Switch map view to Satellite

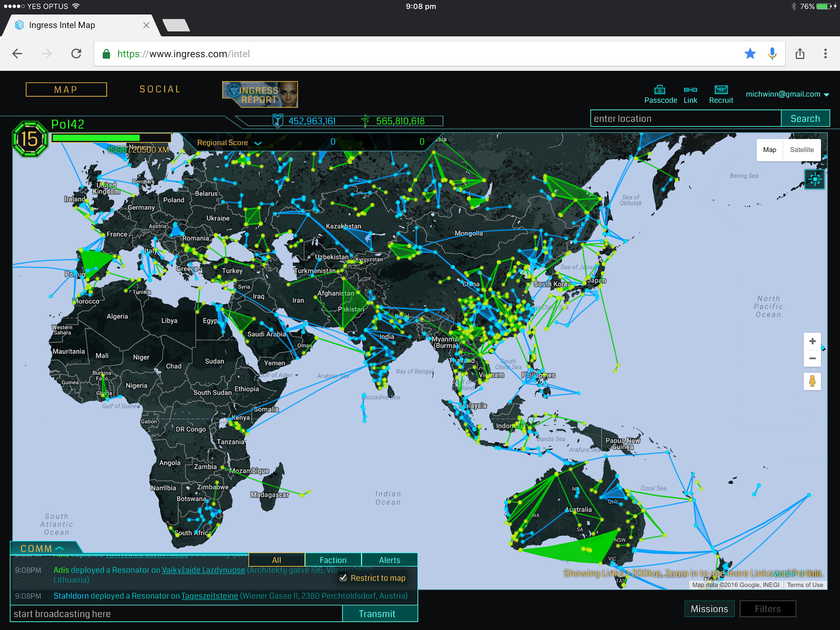(801, 150)
